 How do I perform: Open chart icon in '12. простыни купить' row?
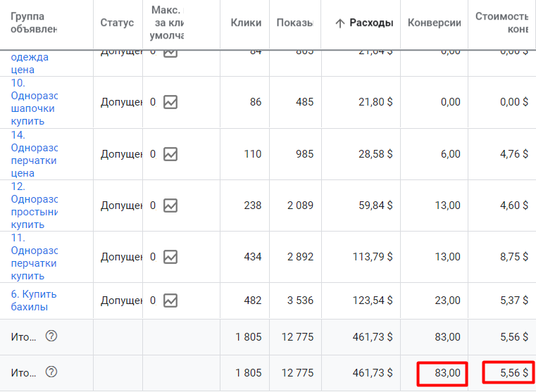pyautogui.click(x=170, y=206)
